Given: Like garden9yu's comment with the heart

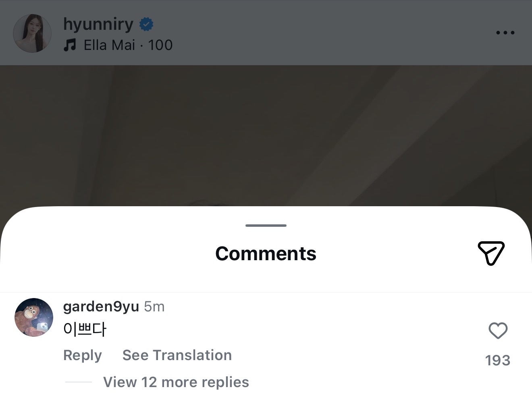Looking at the screenshot, I should pyautogui.click(x=498, y=331).
